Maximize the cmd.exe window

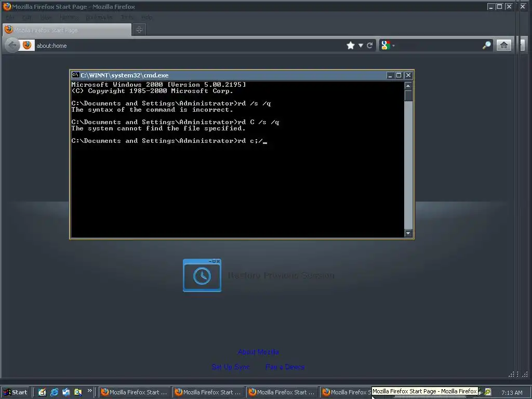point(398,75)
